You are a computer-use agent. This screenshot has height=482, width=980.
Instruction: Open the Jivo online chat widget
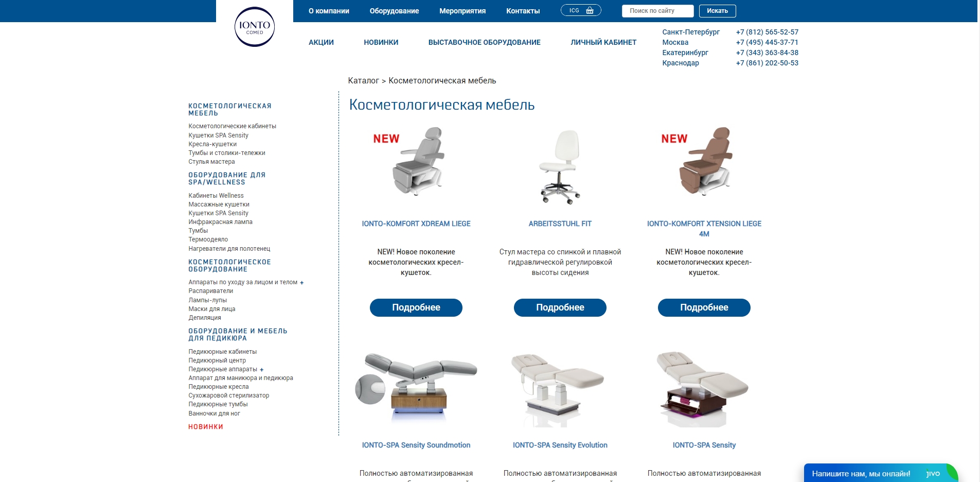pyautogui.click(x=881, y=473)
